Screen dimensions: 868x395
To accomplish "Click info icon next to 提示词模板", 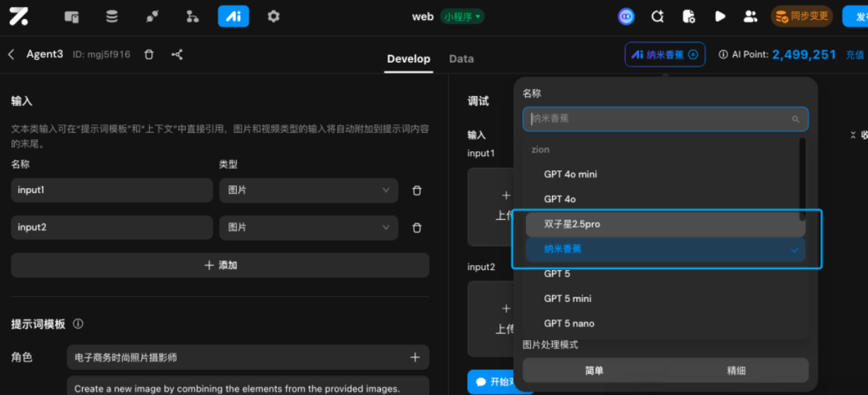I will (78, 324).
